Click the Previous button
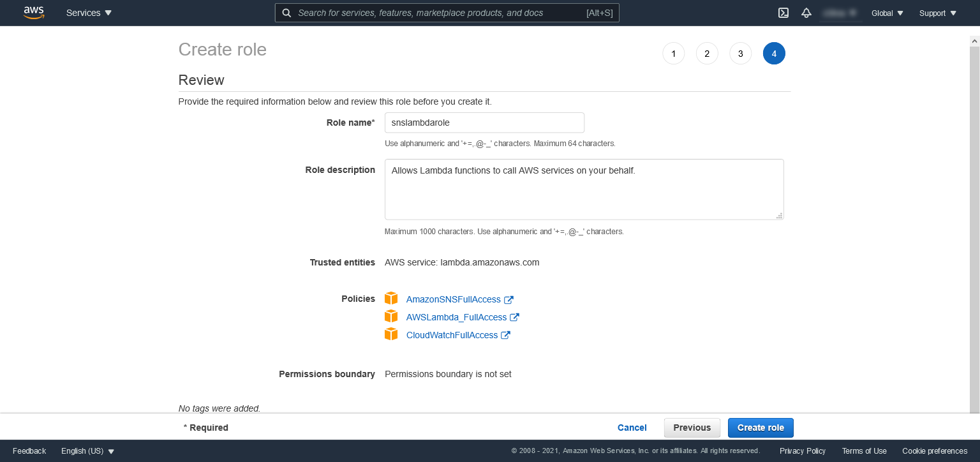The height and width of the screenshot is (462, 980). 692,428
